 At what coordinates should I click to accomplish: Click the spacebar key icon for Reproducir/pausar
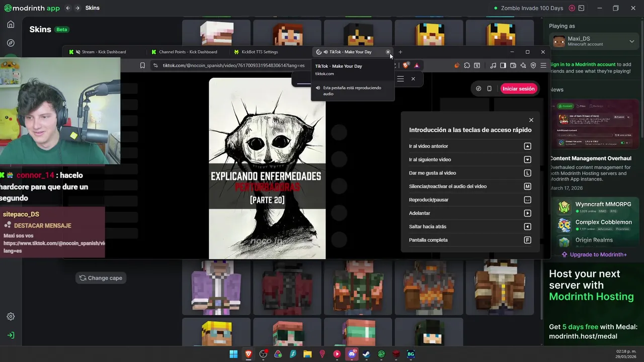pyautogui.click(x=527, y=200)
